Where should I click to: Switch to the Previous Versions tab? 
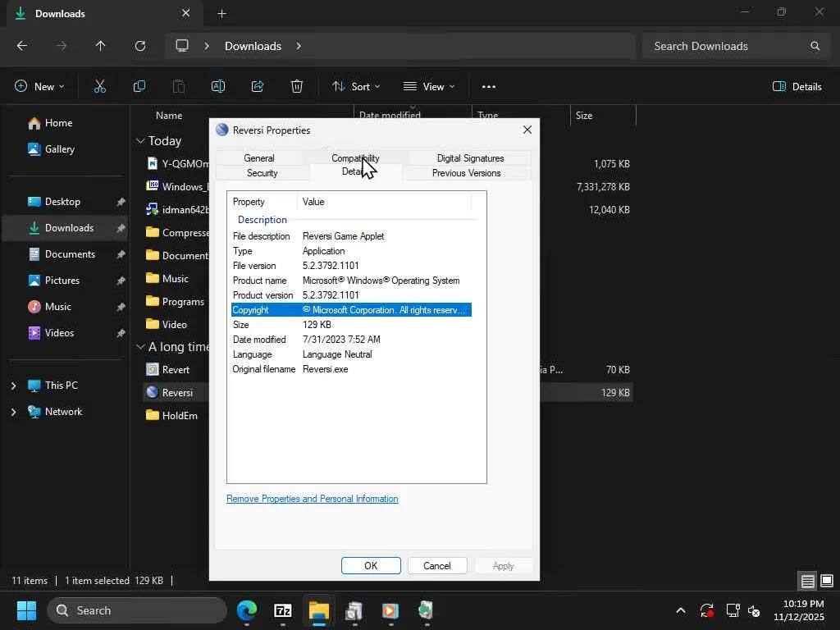(x=466, y=173)
